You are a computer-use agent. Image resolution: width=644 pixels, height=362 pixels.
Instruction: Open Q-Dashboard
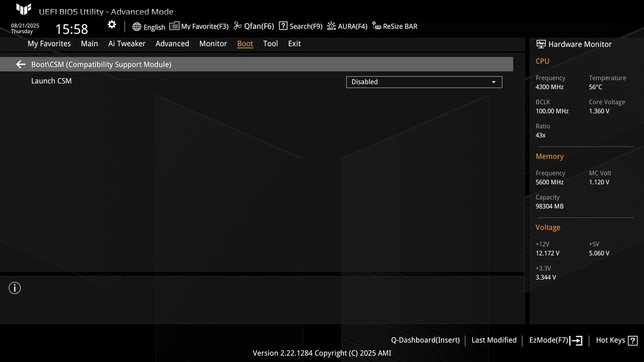pos(425,340)
